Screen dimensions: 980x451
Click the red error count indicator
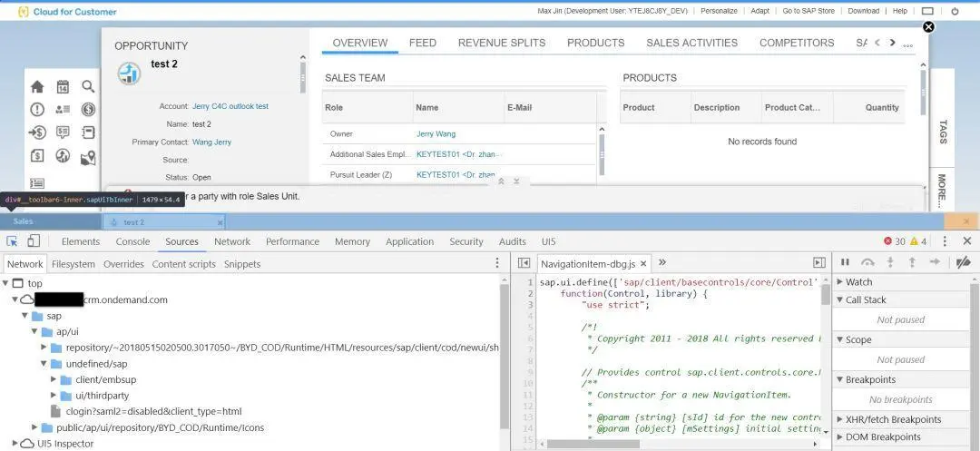(x=895, y=241)
